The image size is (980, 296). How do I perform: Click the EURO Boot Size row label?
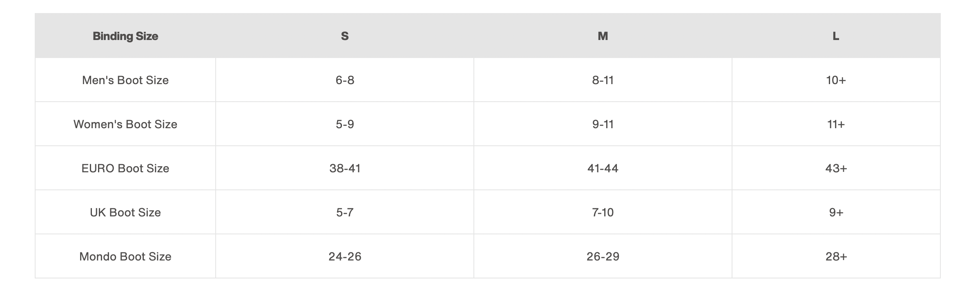(125, 168)
